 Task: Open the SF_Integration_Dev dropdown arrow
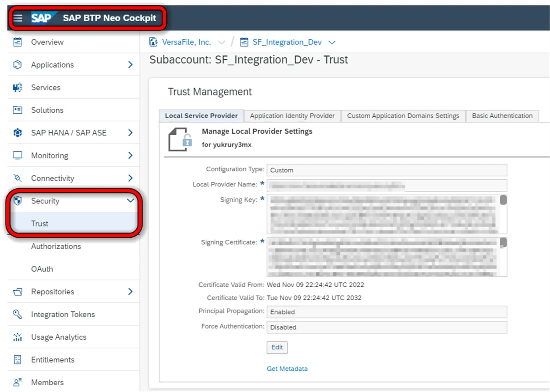pyautogui.click(x=332, y=42)
